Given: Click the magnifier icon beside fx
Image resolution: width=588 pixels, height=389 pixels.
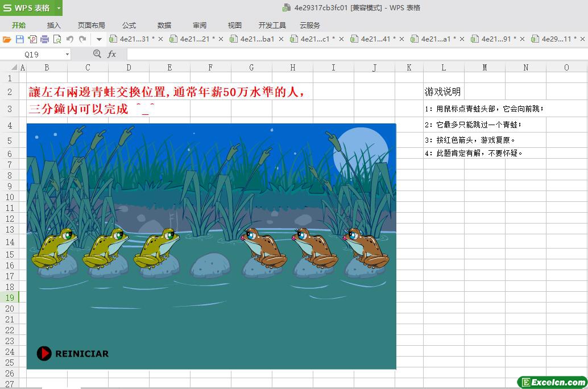Looking at the screenshot, I should (x=97, y=54).
